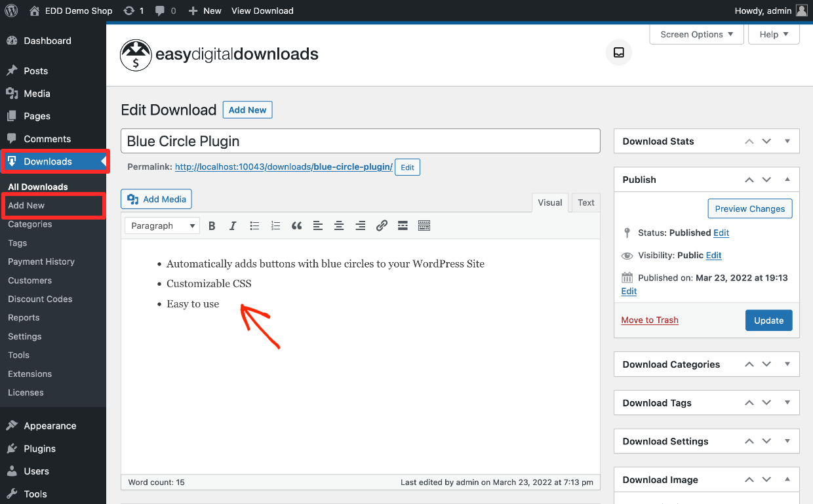This screenshot has width=813, height=504.
Task: Insert or edit link icon
Action: pos(382,225)
